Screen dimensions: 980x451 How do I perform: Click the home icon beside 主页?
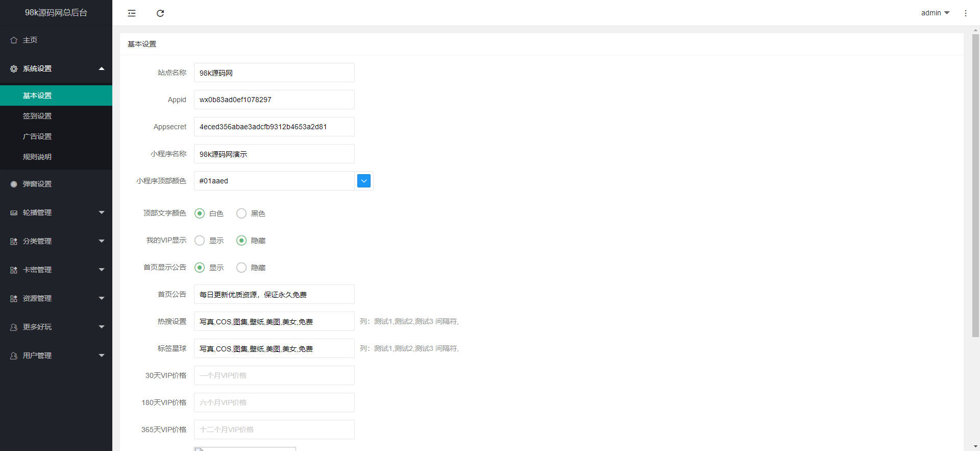click(14, 40)
